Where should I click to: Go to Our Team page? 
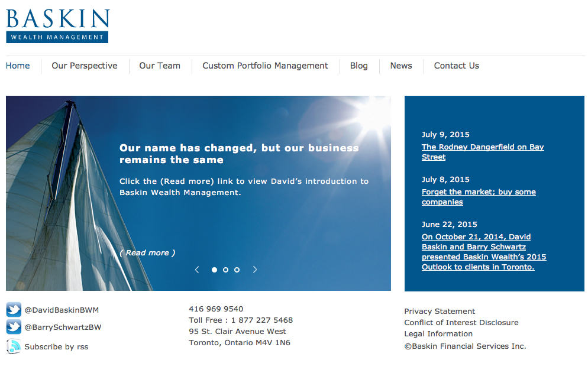[x=160, y=66]
